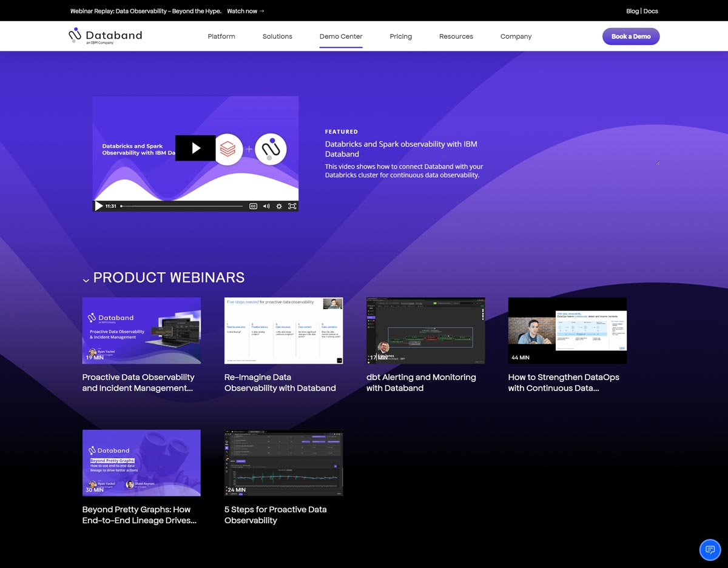The width and height of the screenshot is (728, 568).
Task: Open 5 Steps for Proactive thumbnail
Action: (283, 463)
